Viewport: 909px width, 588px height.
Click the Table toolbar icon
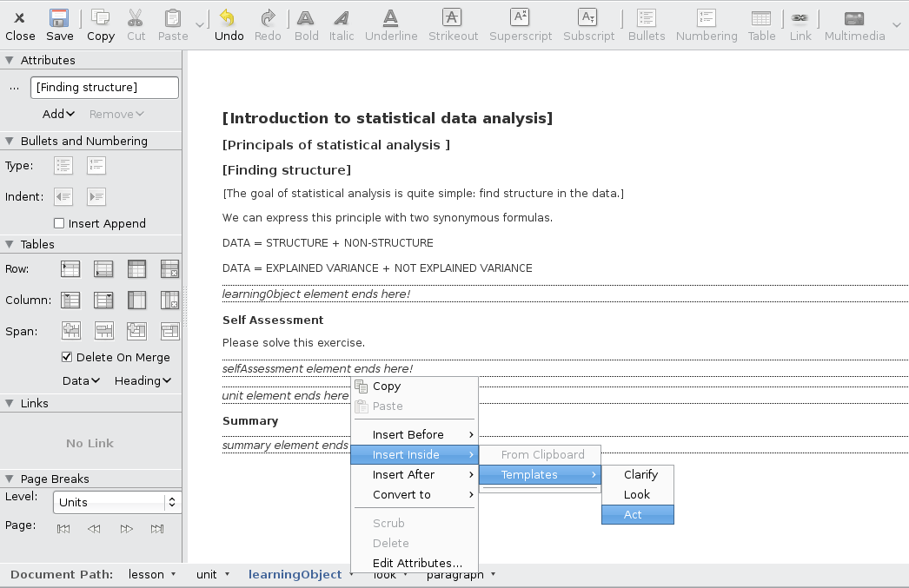click(x=761, y=18)
